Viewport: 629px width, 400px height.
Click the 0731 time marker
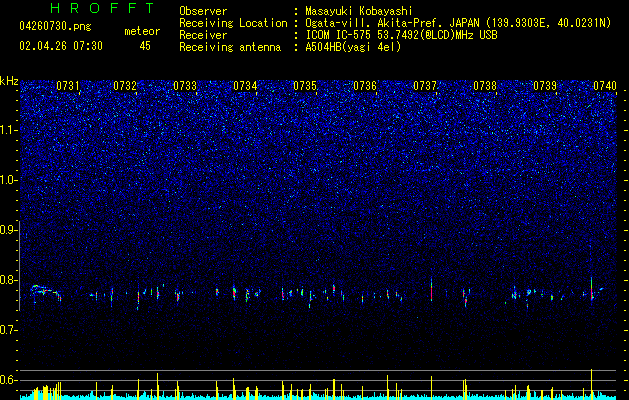coord(68,86)
